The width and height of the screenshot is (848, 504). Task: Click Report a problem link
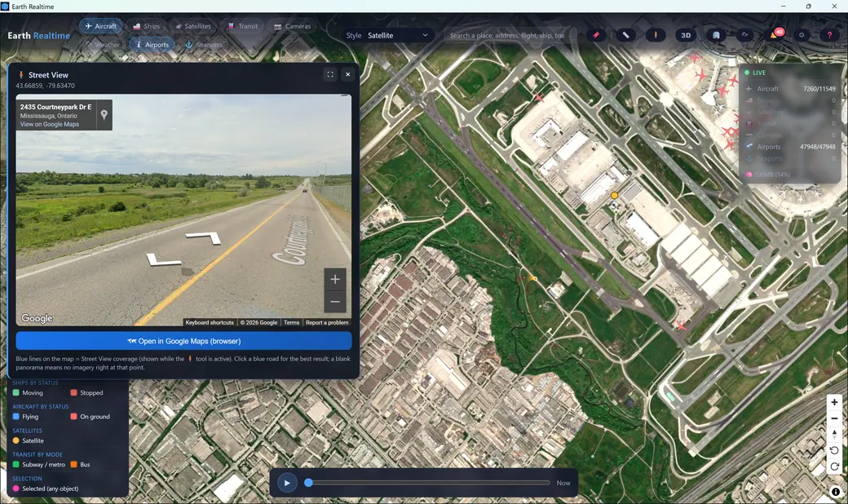coord(327,322)
